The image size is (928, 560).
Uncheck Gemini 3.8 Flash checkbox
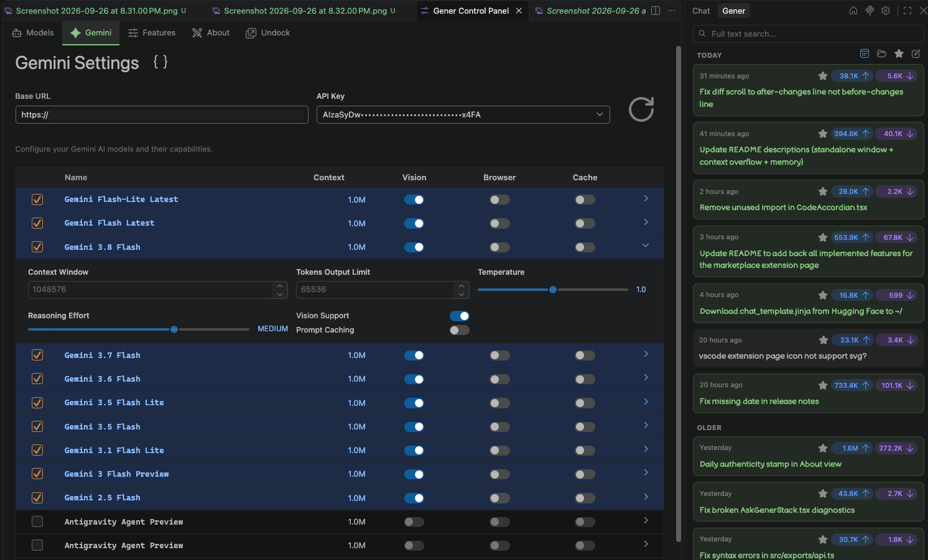[37, 247]
